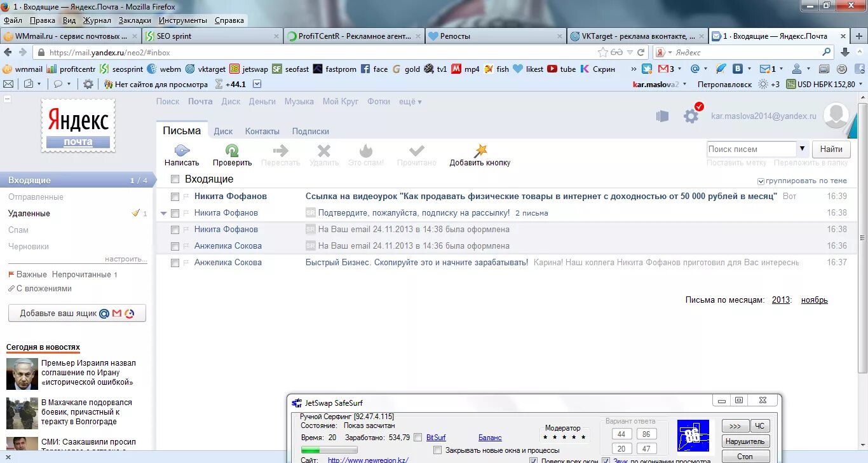This screenshot has width=868, height=463.
Task: Click the gear icon in Yandex bar
Action: click(x=88, y=84)
